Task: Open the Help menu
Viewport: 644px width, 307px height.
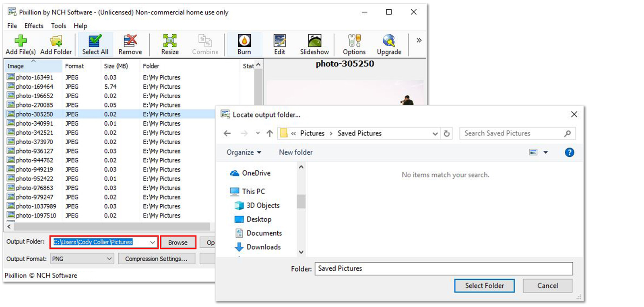Action: click(x=80, y=26)
